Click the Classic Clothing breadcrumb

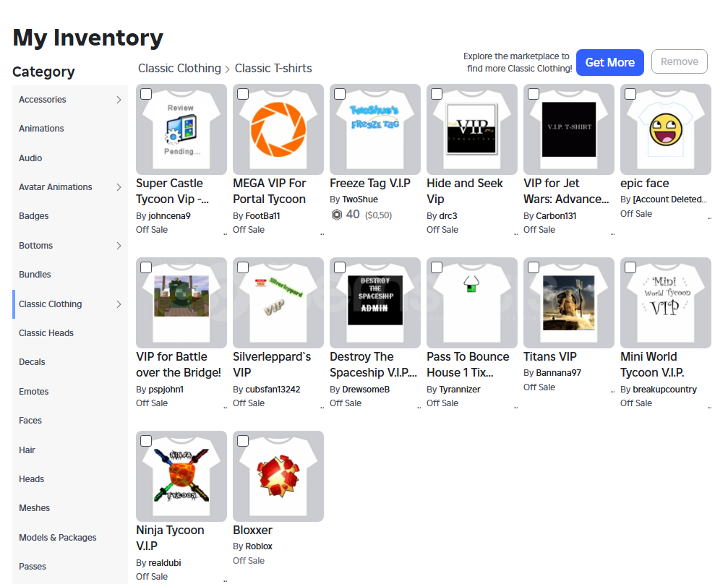coord(179,68)
